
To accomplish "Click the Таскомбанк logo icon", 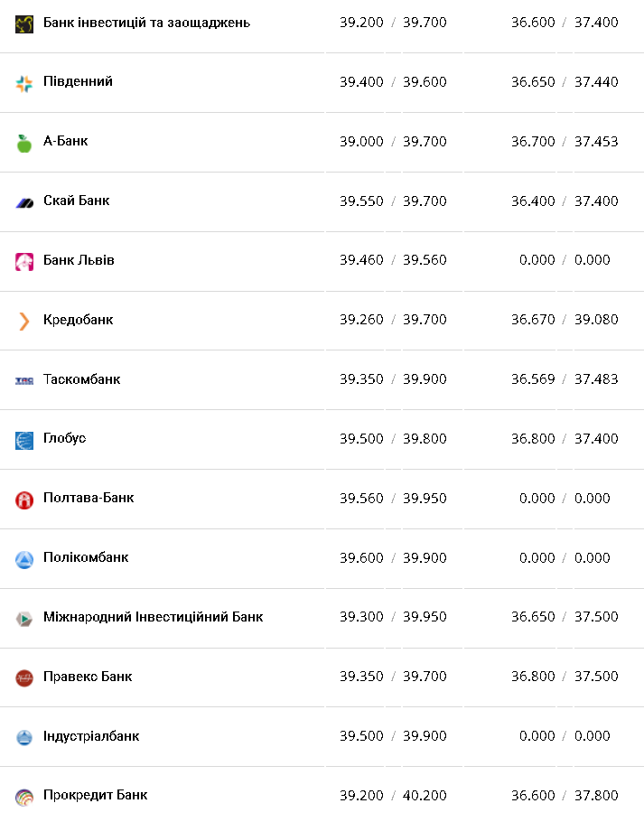I will pos(24,380).
